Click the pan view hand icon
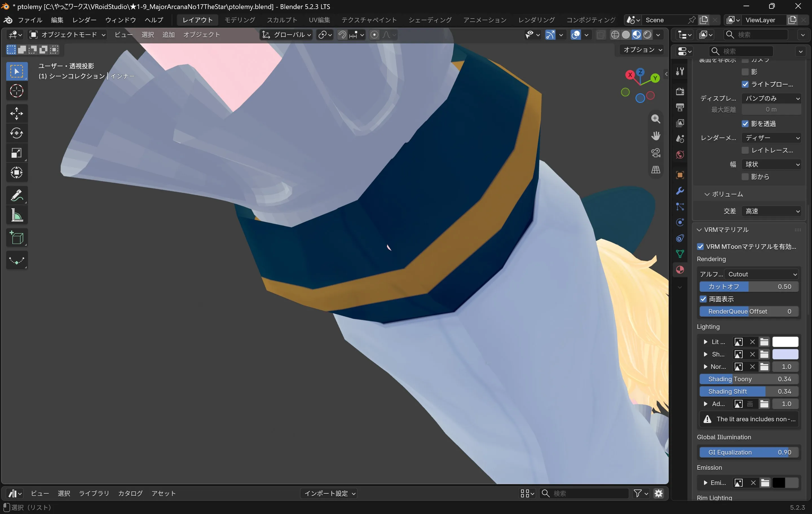 pyautogui.click(x=656, y=136)
